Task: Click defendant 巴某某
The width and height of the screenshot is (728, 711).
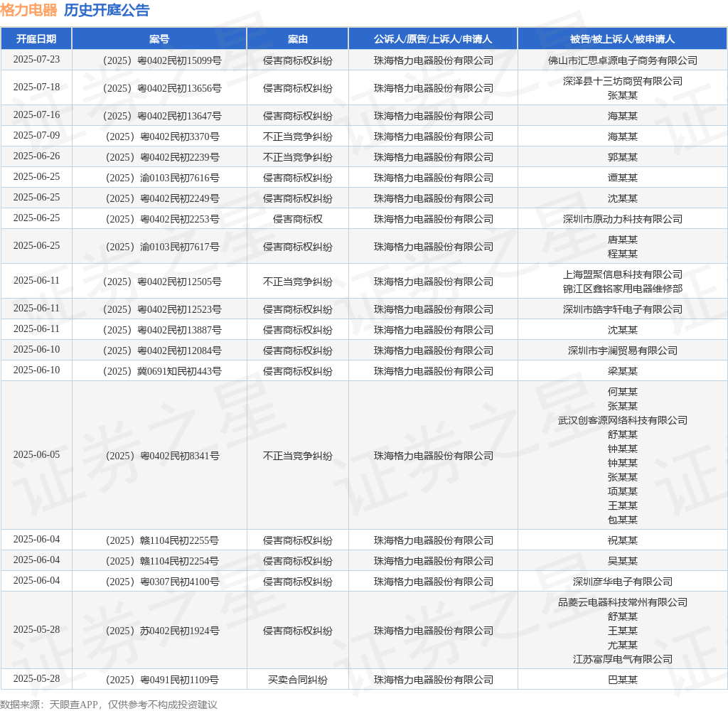Action: pos(623,680)
